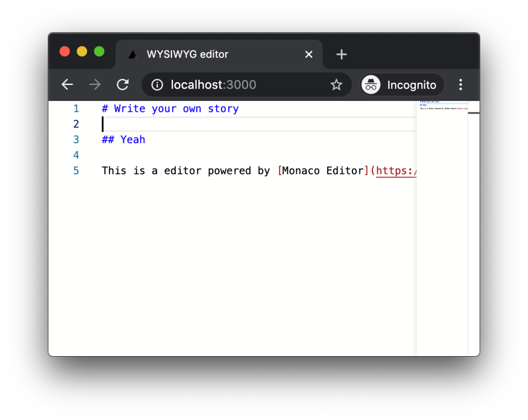
Task: Bookmark this page with the star icon
Action: click(336, 85)
